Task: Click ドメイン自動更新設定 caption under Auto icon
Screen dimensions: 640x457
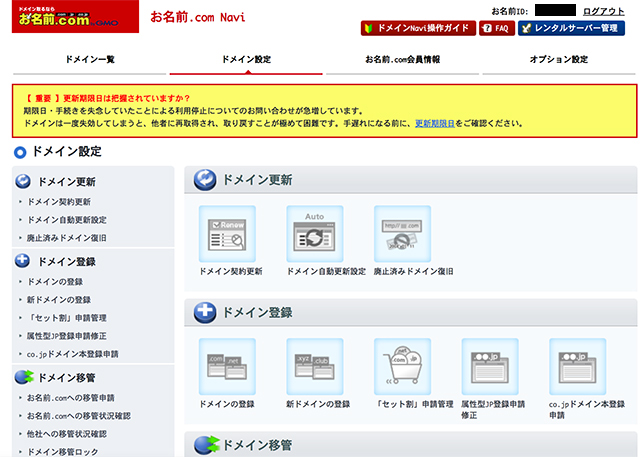Action: [x=326, y=271]
